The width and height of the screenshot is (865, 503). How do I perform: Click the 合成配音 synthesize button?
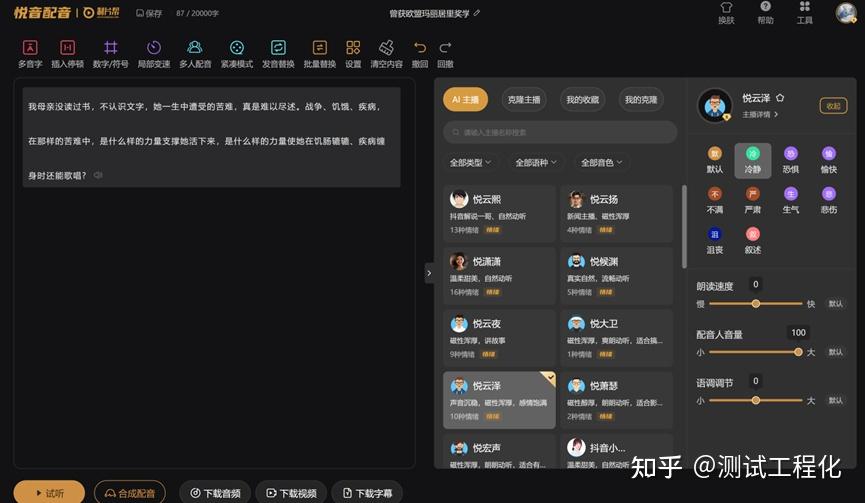tap(130, 493)
